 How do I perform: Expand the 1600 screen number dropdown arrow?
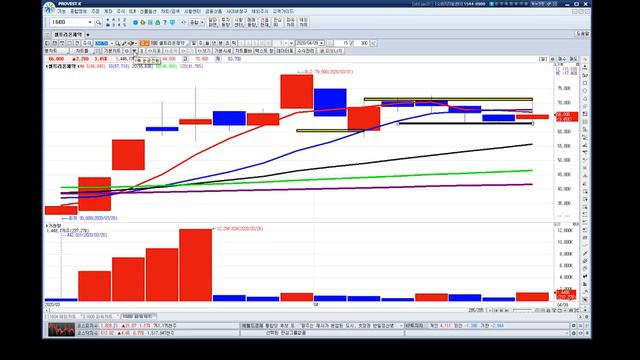tap(90, 22)
